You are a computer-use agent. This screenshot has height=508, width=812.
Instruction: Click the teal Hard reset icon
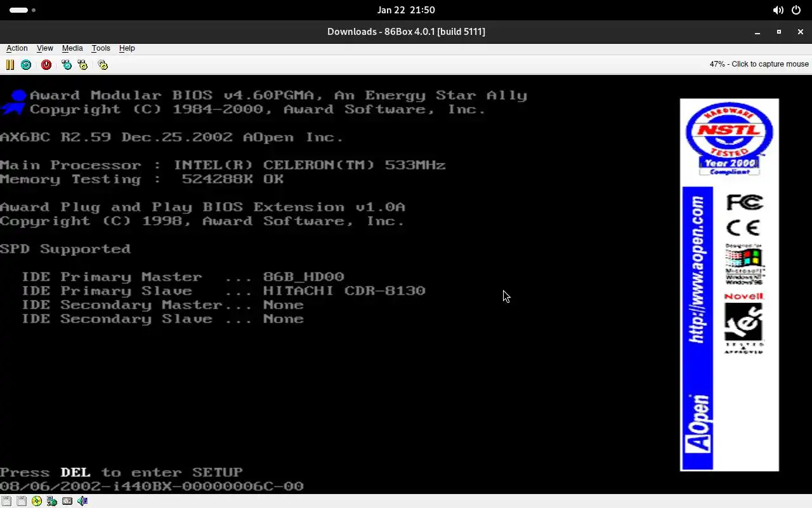pyautogui.click(x=26, y=65)
